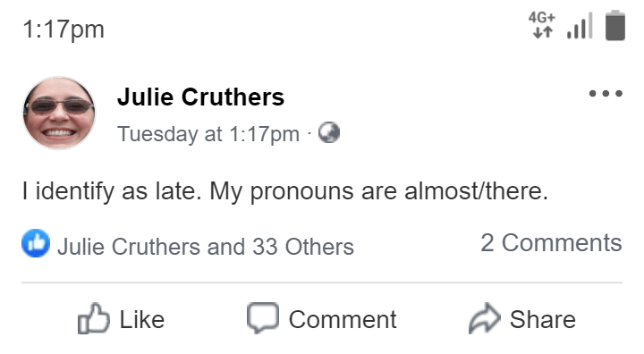Tap the 4G+ data indicator icon
644x354 pixels.
point(542,25)
